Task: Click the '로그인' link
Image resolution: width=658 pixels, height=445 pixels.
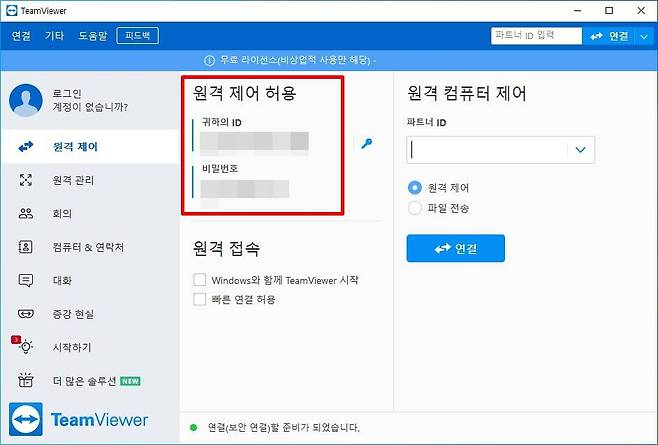Action: [x=67, y=93]
